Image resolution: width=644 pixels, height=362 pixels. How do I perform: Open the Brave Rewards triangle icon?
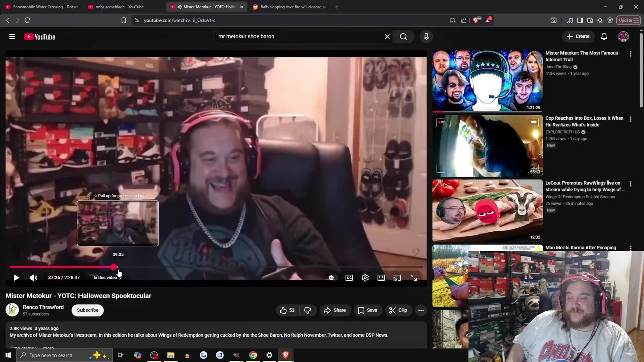point(488,20)
